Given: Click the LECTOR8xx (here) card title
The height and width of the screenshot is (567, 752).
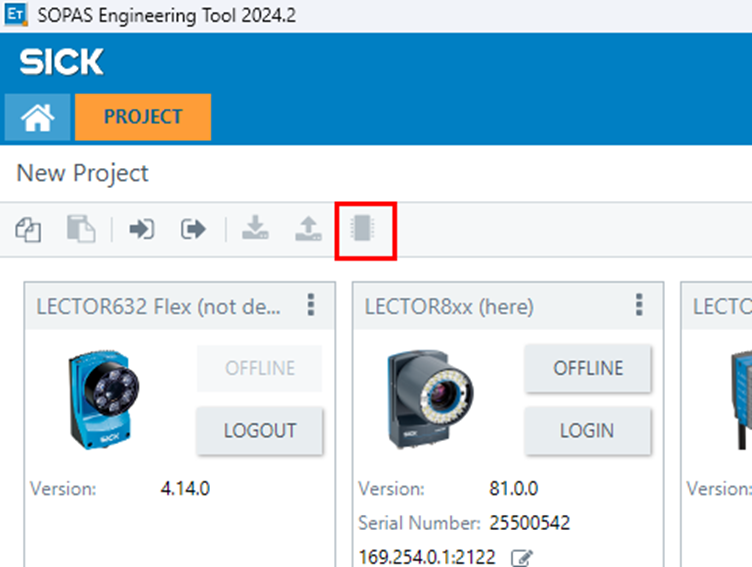Looking at the screenshot, I should pyautogui.click(x=449, y=306).
